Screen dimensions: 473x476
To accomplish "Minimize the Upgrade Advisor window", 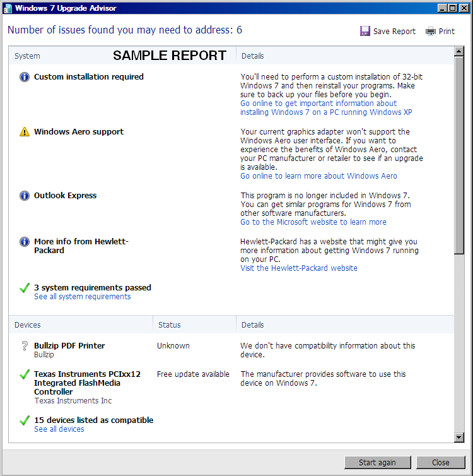I will [442, 8].
